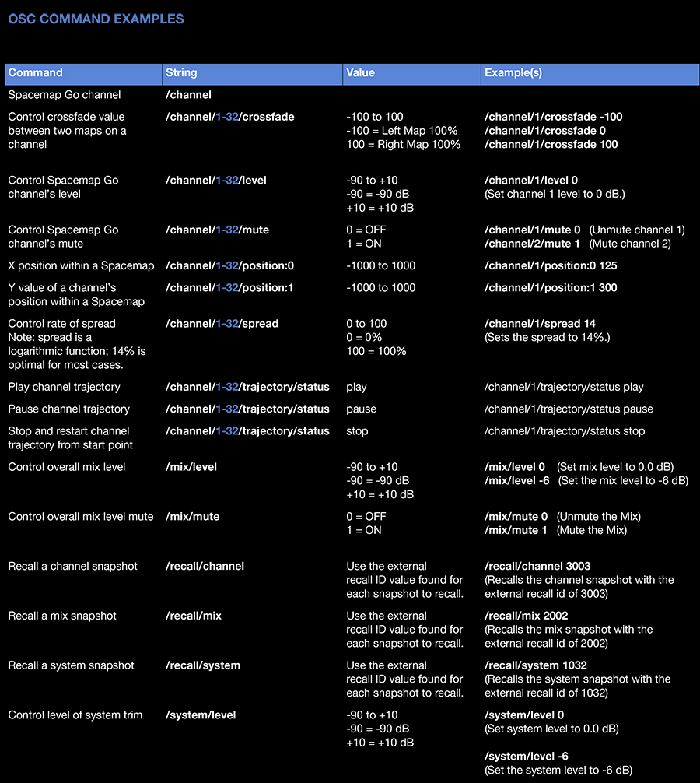Screen dimensions: 700x783
Task: Click example /recall/system 1032
Action: (x=536, y=665)
